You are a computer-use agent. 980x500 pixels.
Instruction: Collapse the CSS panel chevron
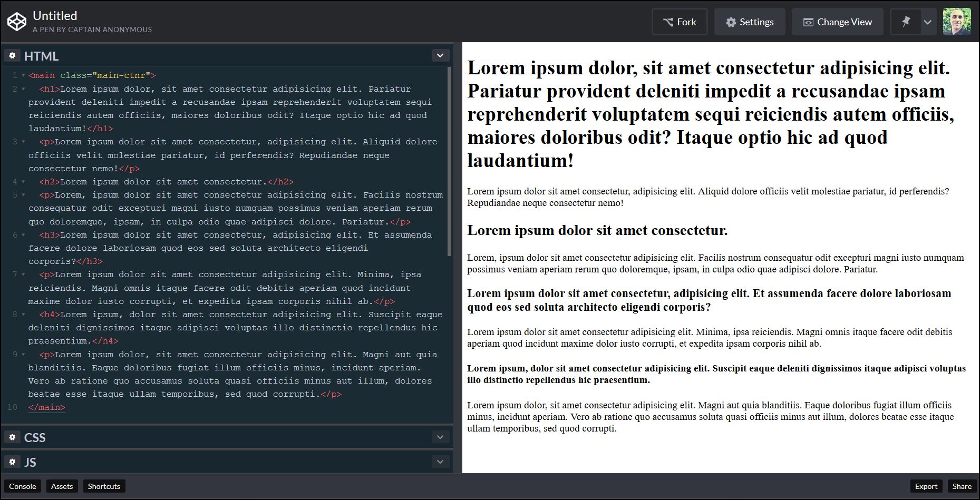pos(441,437)
